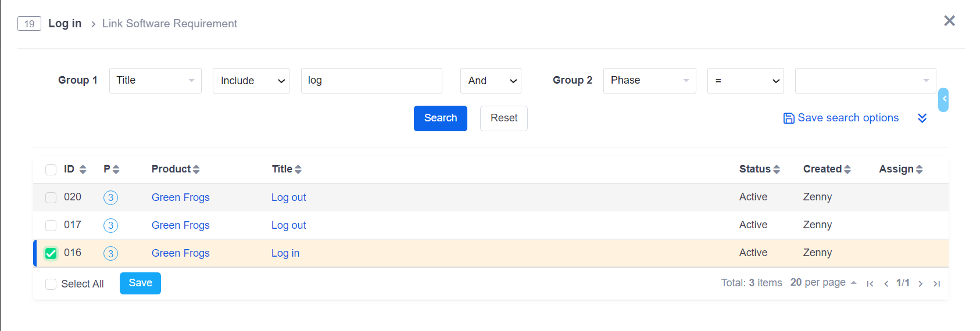
Task: Click the Reset button
Action: (503, 118)
